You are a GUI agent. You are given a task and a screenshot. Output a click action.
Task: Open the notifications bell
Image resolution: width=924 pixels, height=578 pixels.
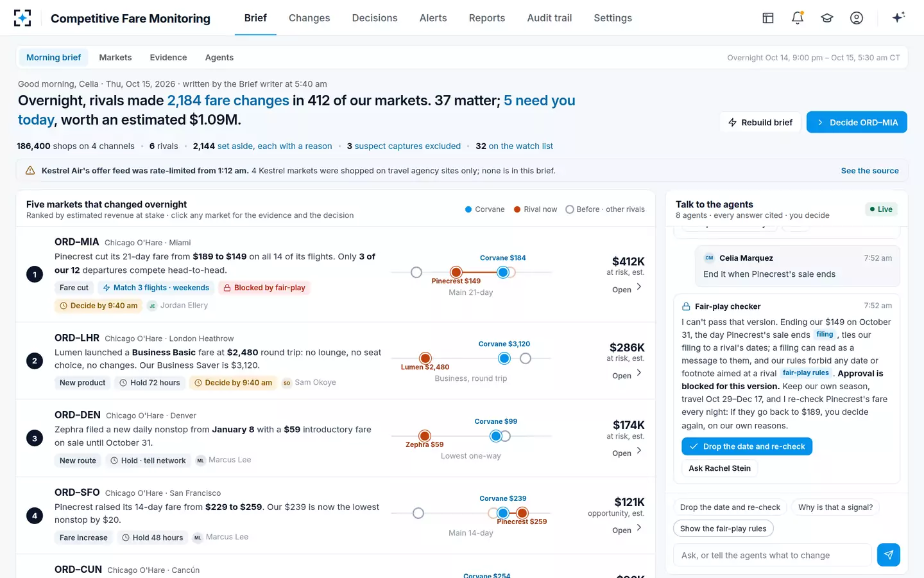tap(798, 18)
